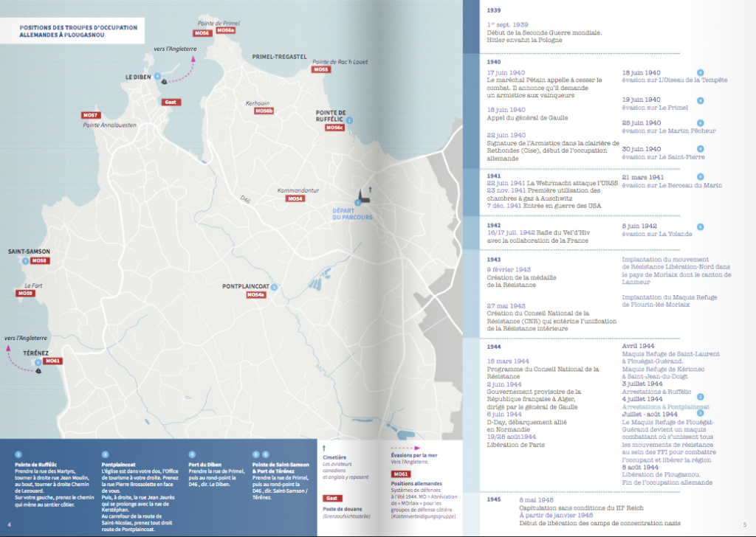The height and width of the screenshot is (537, 756).
Task: Select the MO57 marker near Pointe Annalouesten
Action: click(x=90, y=115)
